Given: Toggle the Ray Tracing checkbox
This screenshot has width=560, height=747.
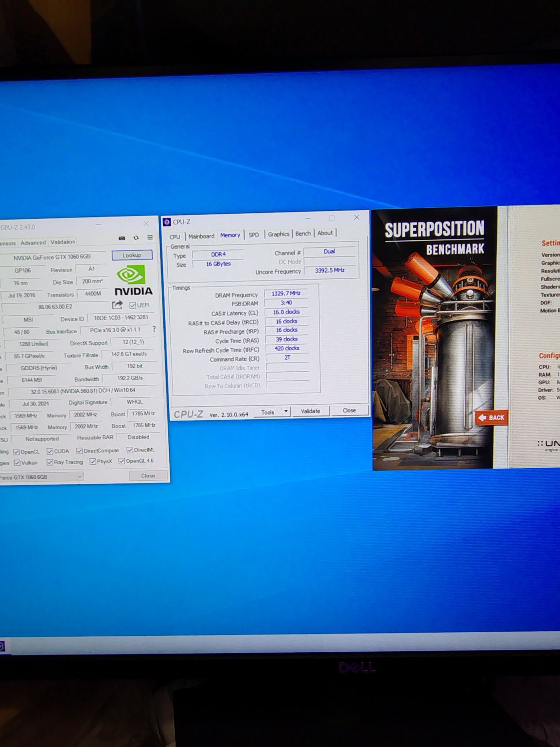Looking at the screenshot, I should pyautogui.click(x=50, y=462).
